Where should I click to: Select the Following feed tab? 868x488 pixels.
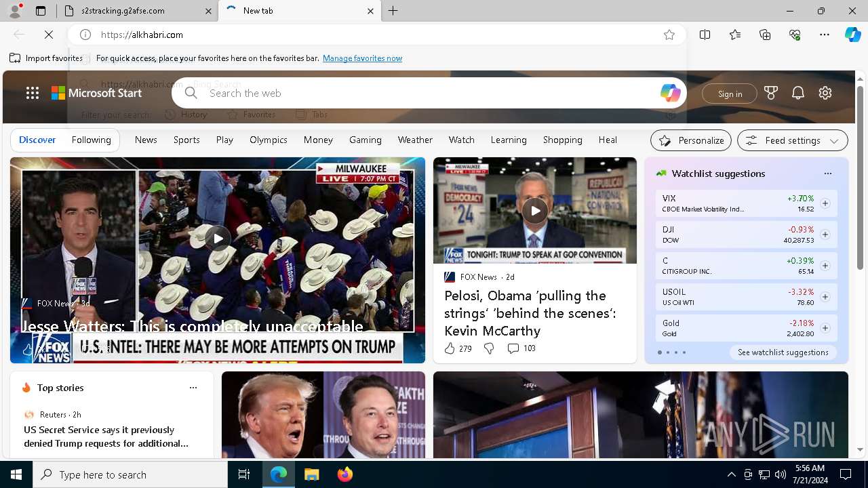[91, 140]
